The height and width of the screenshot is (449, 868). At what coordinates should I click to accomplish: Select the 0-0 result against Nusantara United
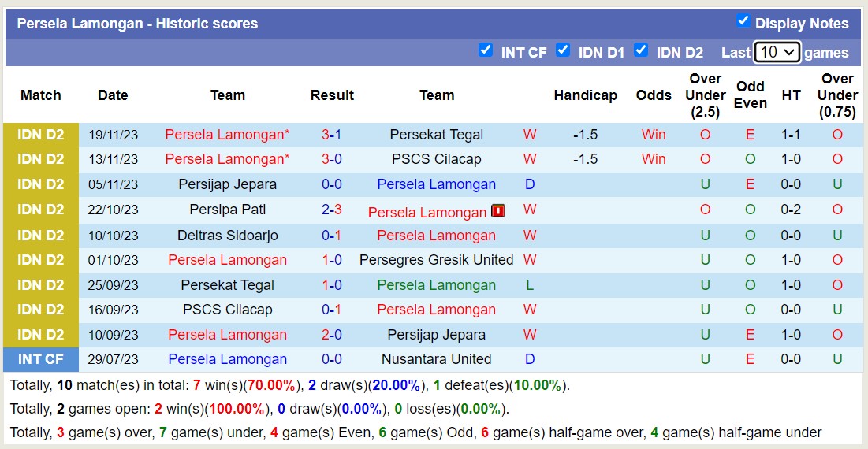332,359
